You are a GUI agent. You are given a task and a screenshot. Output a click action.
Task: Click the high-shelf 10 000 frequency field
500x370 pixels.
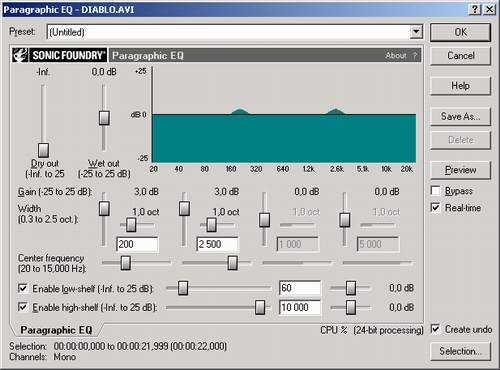pyautogui.click(x=300, y=307)
